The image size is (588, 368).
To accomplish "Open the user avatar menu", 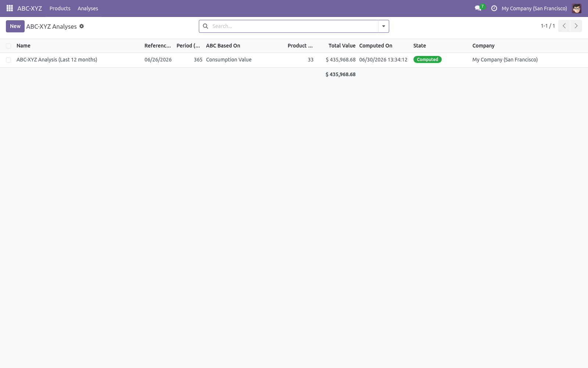I will (x=577, y=8).
